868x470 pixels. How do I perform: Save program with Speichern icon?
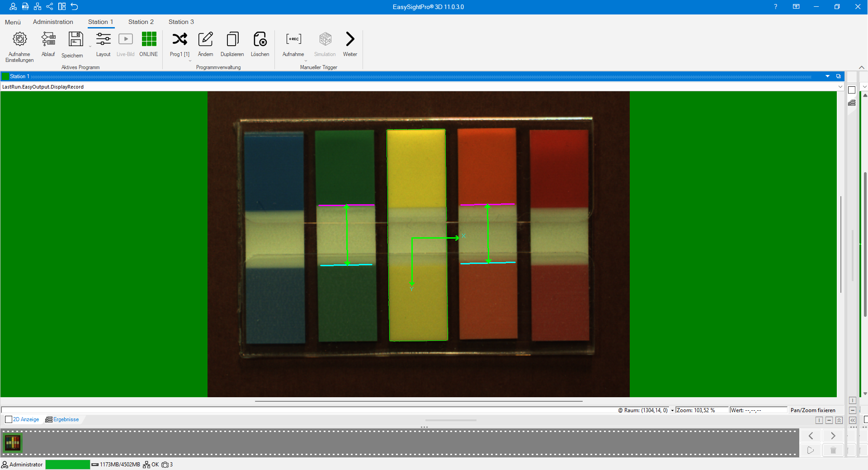(x=75, y=40)
